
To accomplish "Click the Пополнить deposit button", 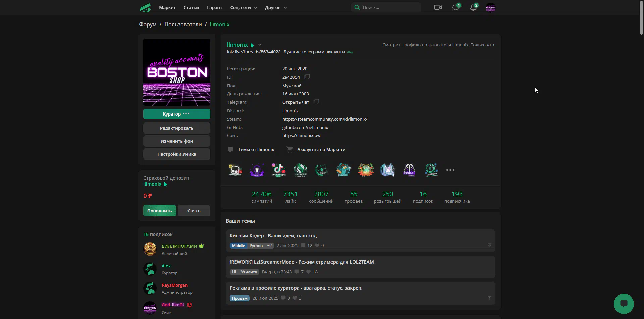I will pyautogui.click(x=159, y=211).
